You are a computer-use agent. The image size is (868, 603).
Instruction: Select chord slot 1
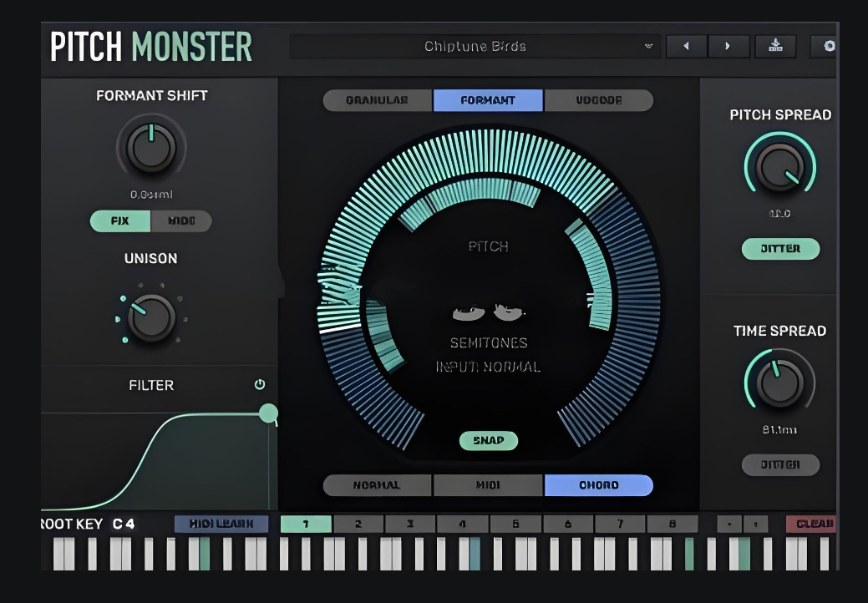tap(306, 524)
